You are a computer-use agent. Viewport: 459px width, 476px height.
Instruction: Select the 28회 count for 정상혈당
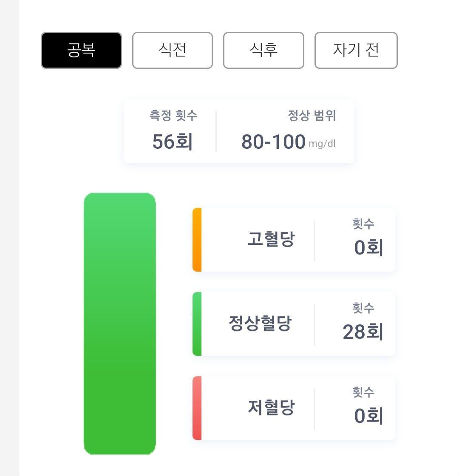(x=363, y=331)
